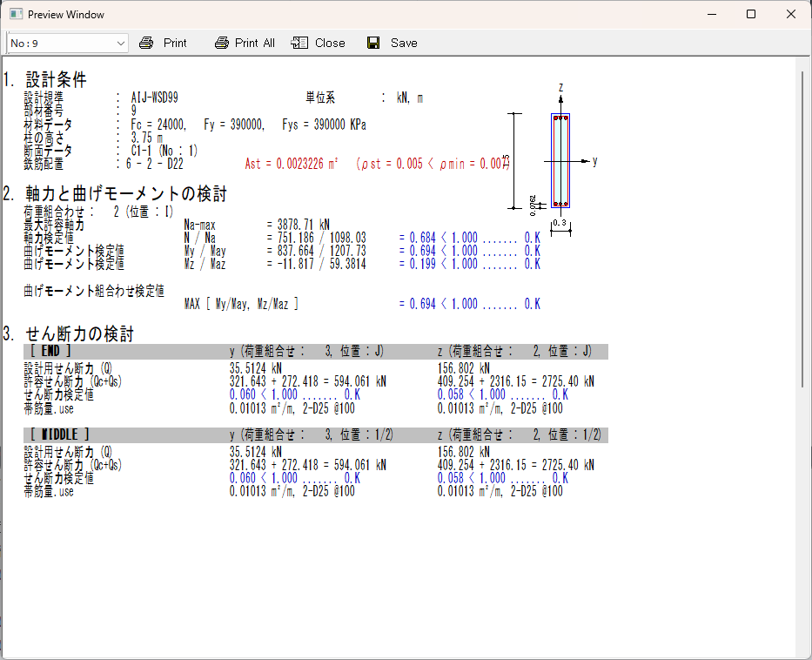Click the Print printer icon
812x660 pixels.
146,43
